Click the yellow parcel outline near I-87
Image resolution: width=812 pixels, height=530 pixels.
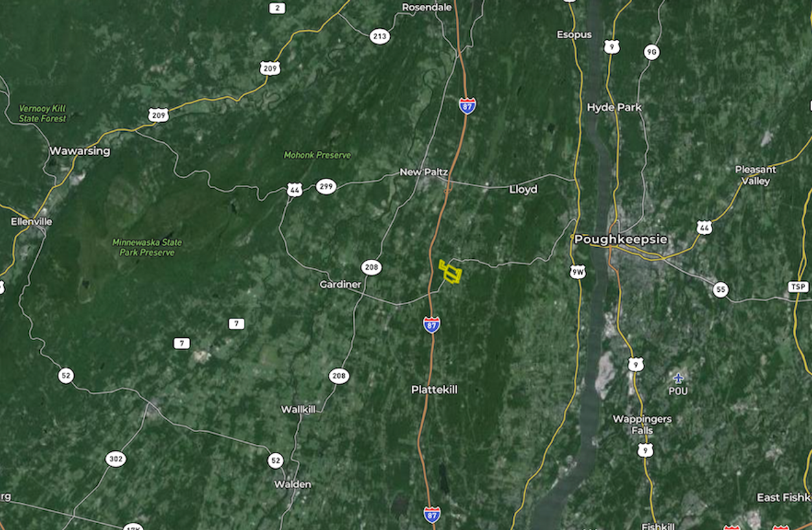click(x=450, y=272)
